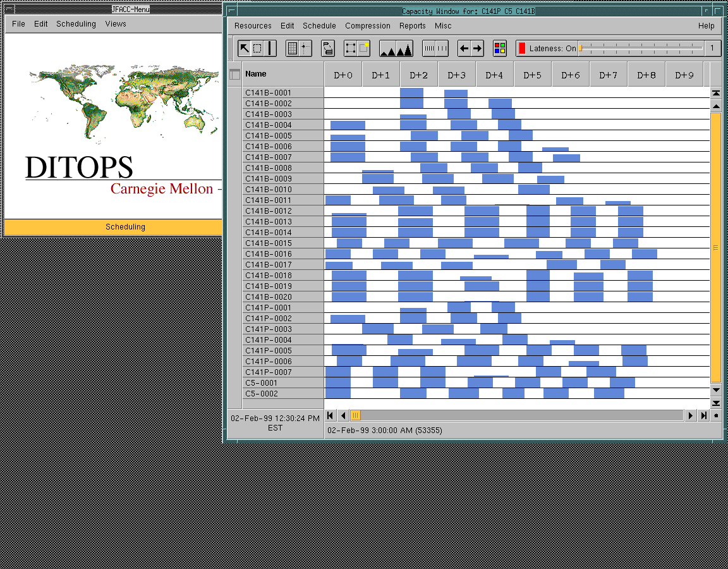This screenshot has width=728, height=569.
Task: Open the Reports menu
Action: point(412,26)
